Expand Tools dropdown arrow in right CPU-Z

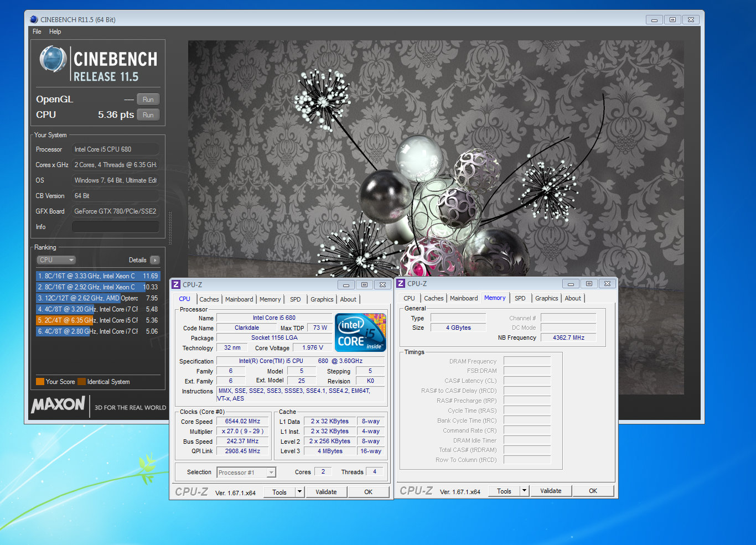coord(525,491)
